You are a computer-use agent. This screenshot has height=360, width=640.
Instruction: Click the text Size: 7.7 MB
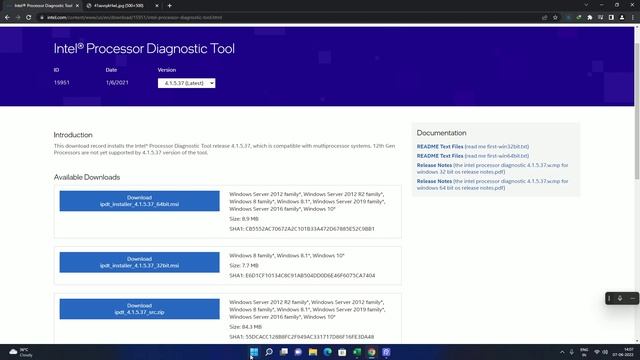pyautogui.click(x=244, y=265)
